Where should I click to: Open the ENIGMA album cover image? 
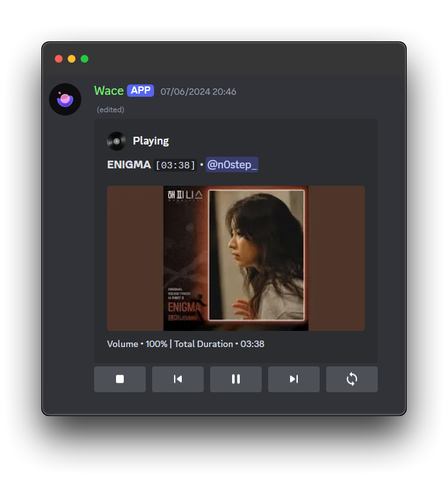pos(236,258)
